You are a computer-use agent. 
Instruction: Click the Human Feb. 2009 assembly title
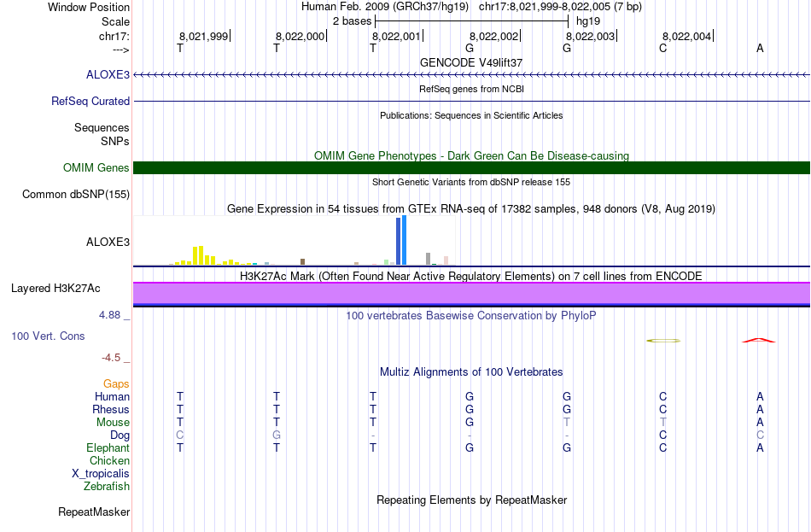click(385, 7)
